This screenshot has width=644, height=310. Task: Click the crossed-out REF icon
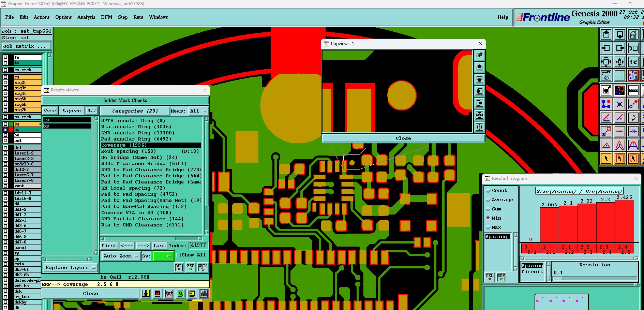point(169,294)
